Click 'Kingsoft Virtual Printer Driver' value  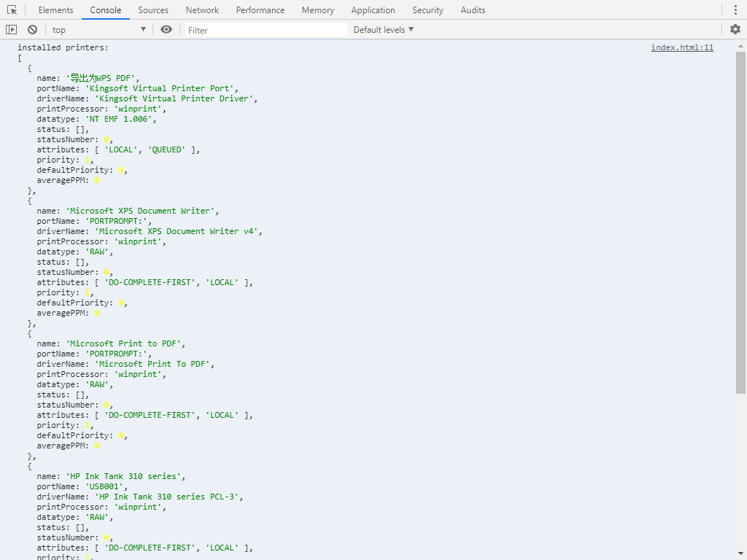pyautogui.click(x=176, y=98)
